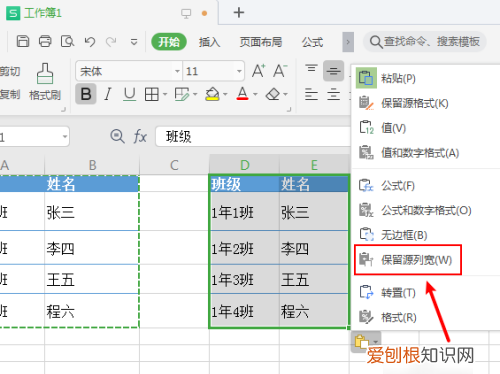
Task: Open the 插入 ribbon tab
Action: pos(209,42)
